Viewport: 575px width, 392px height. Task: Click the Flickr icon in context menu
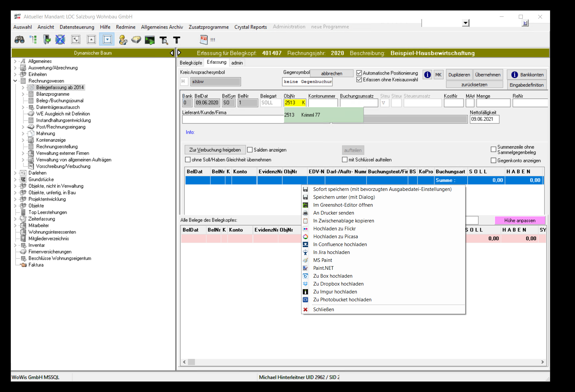pyautogui.click(x=305, y=229)
